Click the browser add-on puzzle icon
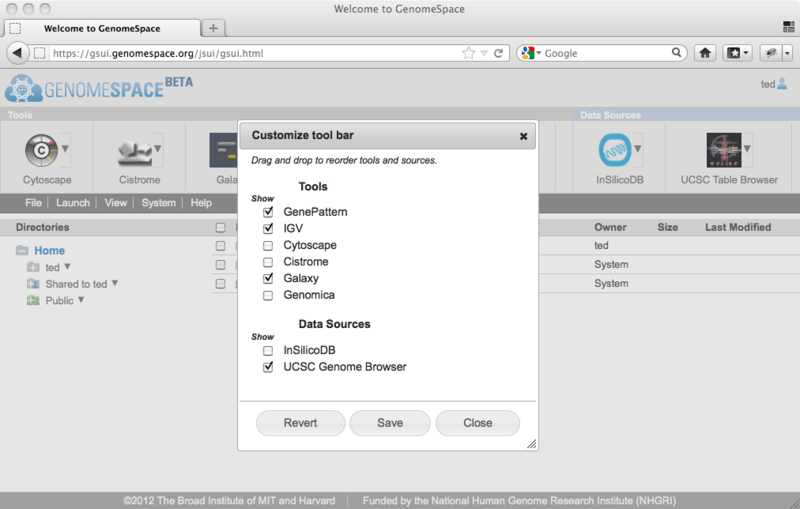800x509 pixels. point(771,53)
